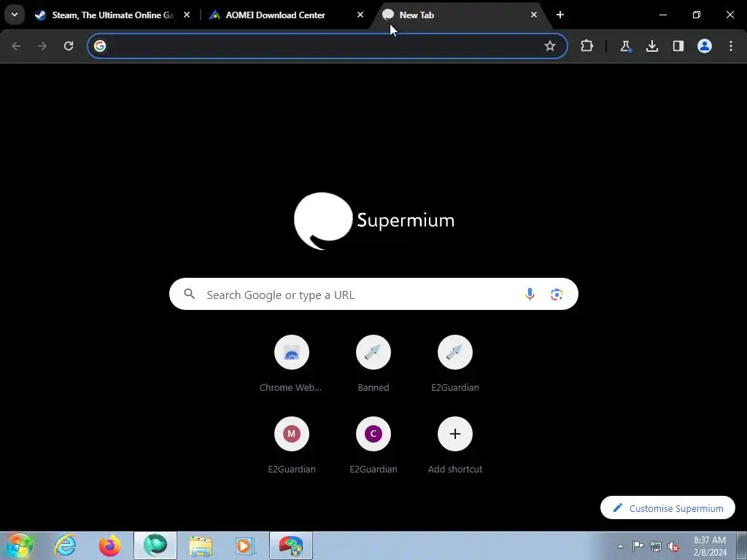Go forward with the arrow button
Viewport: 747px width, 560px height.
(42, 46)
